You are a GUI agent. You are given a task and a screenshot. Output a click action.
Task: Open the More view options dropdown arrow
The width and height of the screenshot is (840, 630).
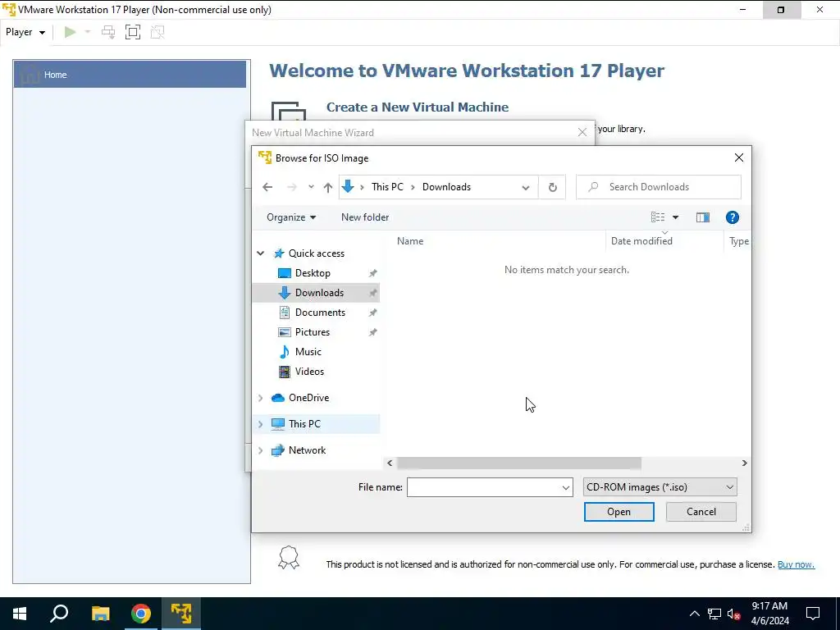coord(676,217)
